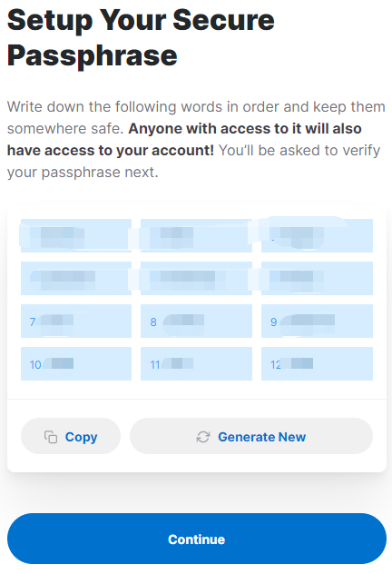
Task: Select passphrase word cell number 8
Action: pos(196,321)
